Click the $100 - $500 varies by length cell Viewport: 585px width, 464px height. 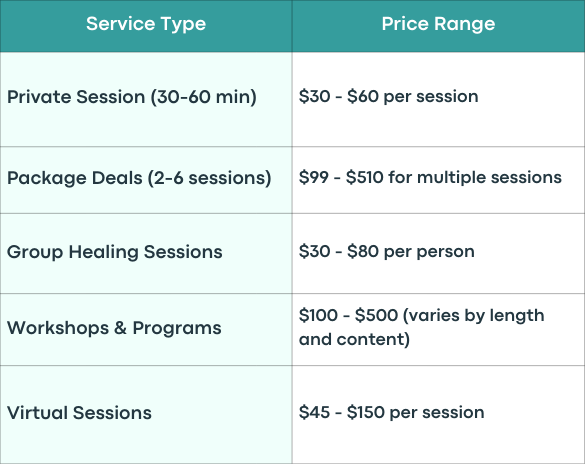(438, 329)
